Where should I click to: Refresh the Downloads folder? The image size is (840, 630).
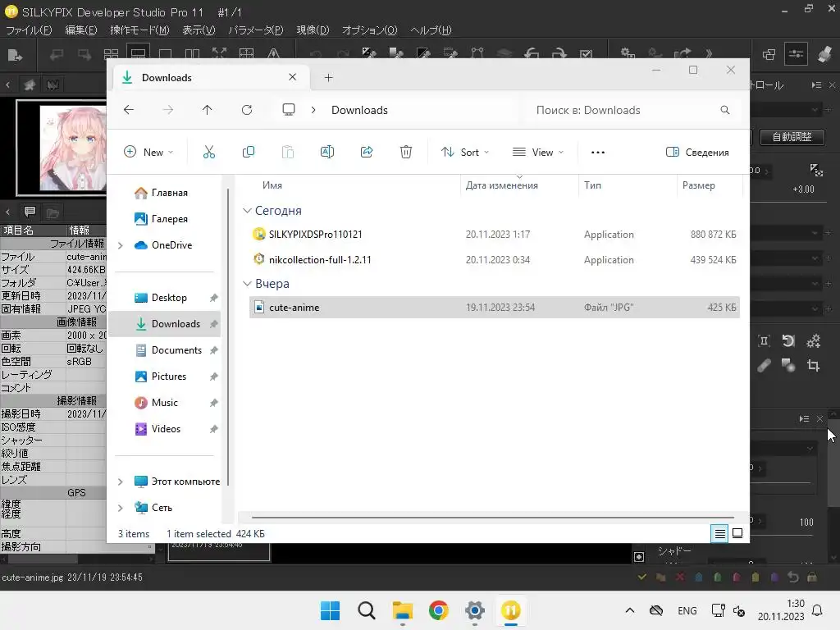(246, 110)
